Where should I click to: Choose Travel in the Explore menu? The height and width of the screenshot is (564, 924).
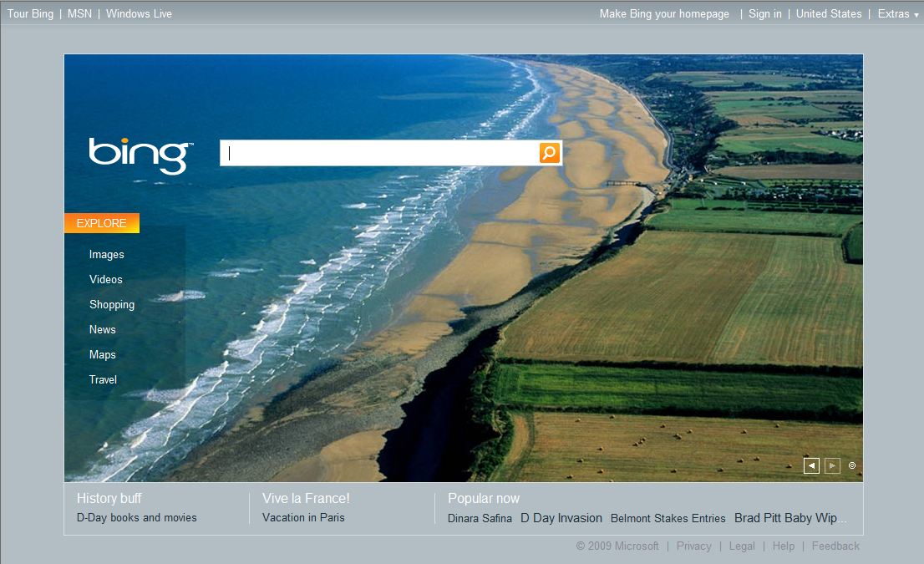[103, 380]
